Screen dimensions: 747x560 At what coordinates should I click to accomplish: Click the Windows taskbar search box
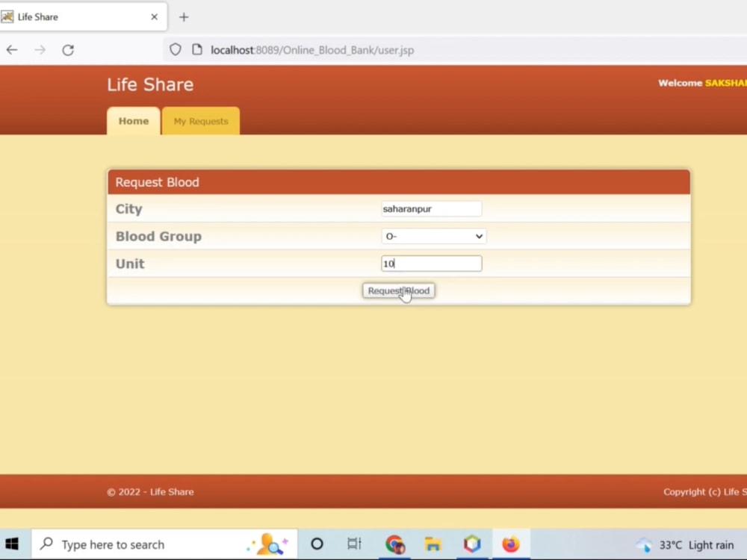pyautogui.click(x=164, y=544)
